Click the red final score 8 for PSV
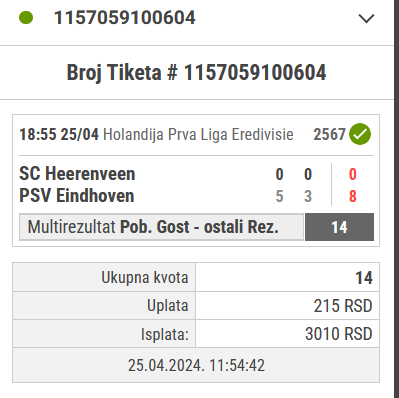399x398 pixels. [353, 196]
